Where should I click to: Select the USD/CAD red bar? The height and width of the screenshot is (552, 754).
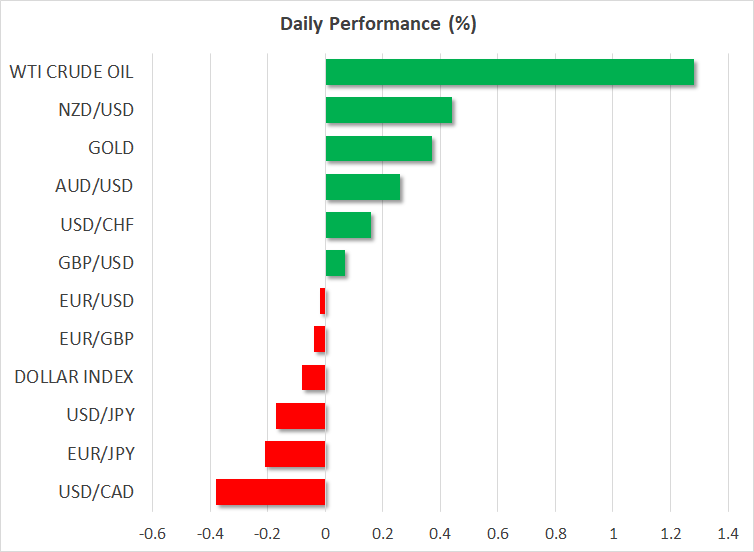(x=271, y=492)
